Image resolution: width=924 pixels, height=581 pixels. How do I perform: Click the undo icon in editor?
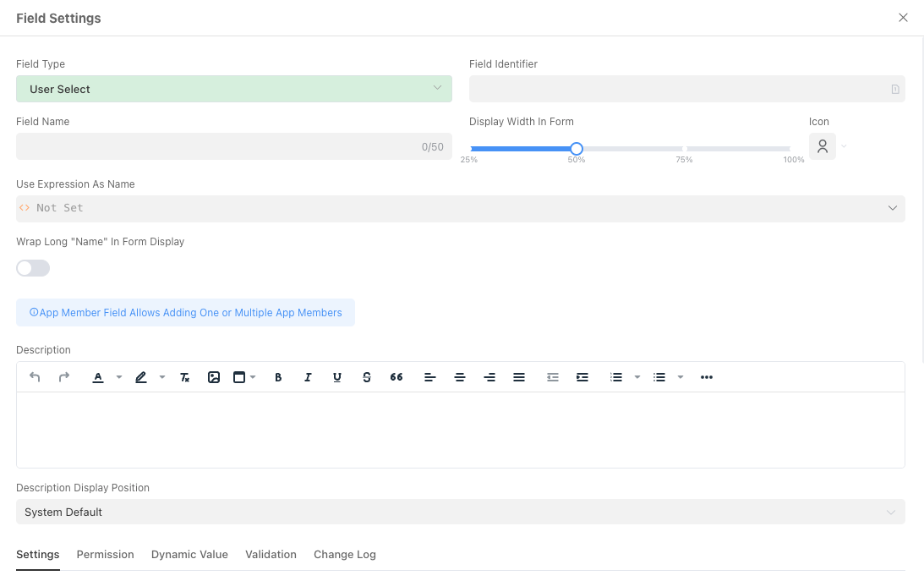(x=35, y=377)
